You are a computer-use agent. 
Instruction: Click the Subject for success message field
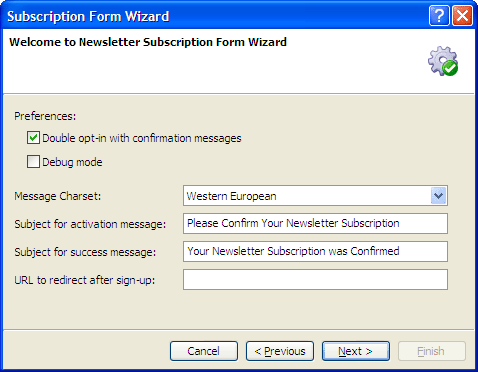pos(315,251)
